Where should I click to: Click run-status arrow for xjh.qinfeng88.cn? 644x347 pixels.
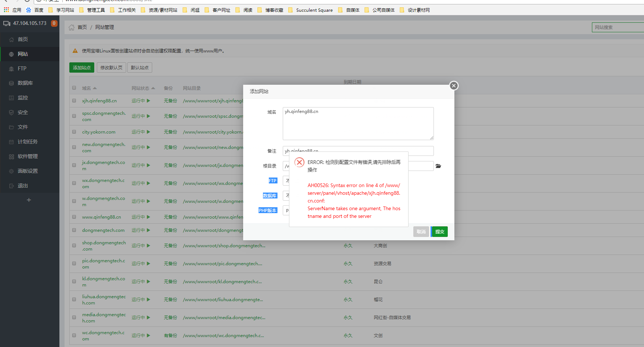(x=149, y=101)
